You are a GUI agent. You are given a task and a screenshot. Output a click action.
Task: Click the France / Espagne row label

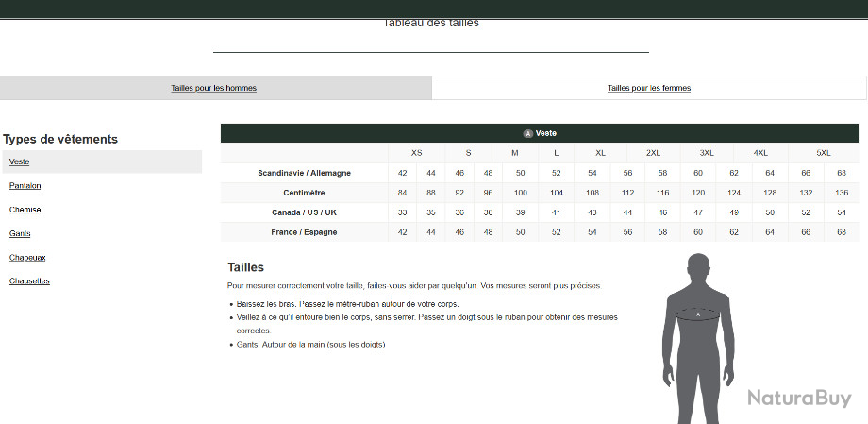click(304, 232)
